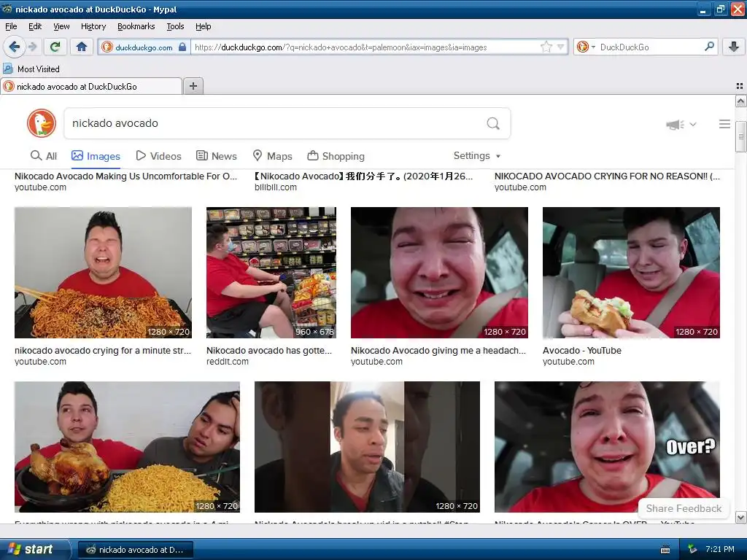Bookmark page with the star icon
The height and width of the screenshot is (560, 747).
click(x=546, y=47)
